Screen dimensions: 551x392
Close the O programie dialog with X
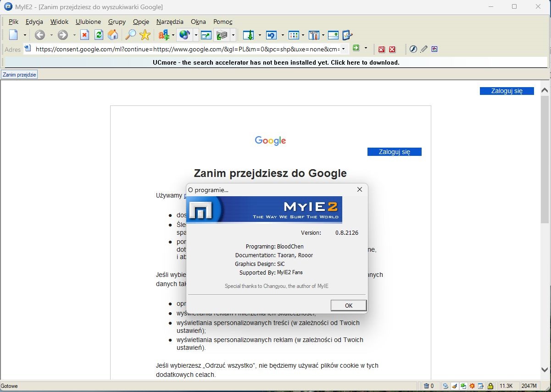[x=360, y=189]
